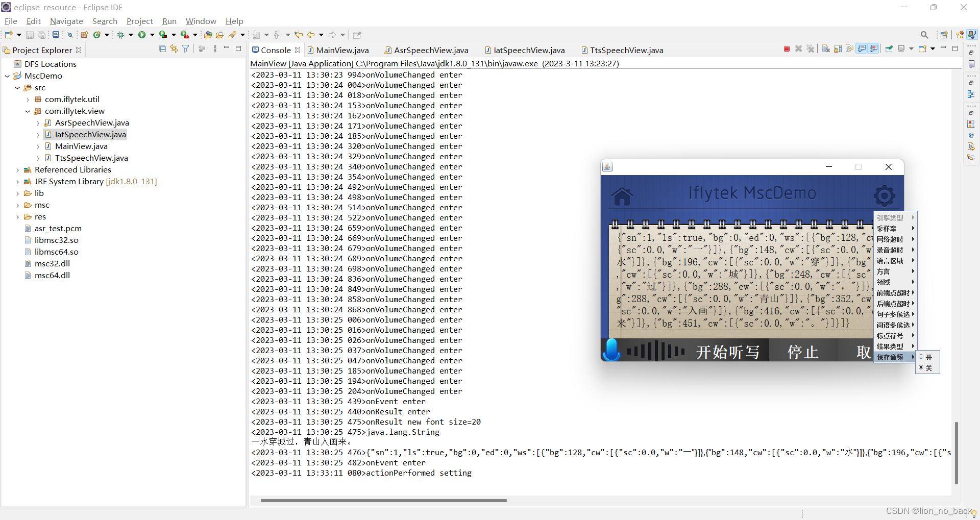Toggle Word Wrap in the Console toolbar

[x=849, y=48]
